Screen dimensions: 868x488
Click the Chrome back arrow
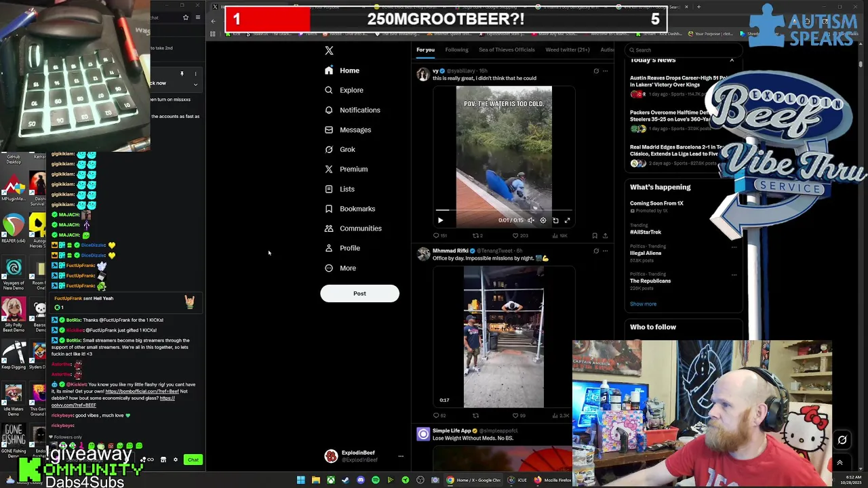(213, 21)
